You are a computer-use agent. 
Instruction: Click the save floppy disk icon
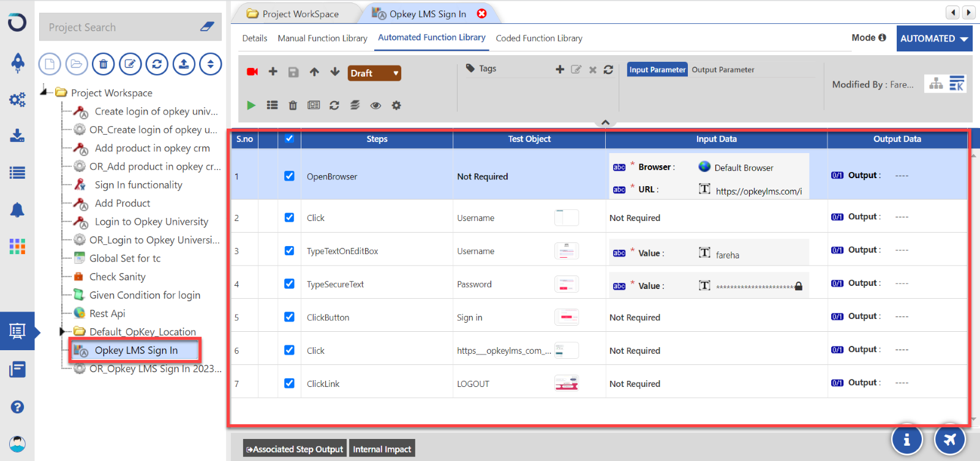(x=293, y=72)
